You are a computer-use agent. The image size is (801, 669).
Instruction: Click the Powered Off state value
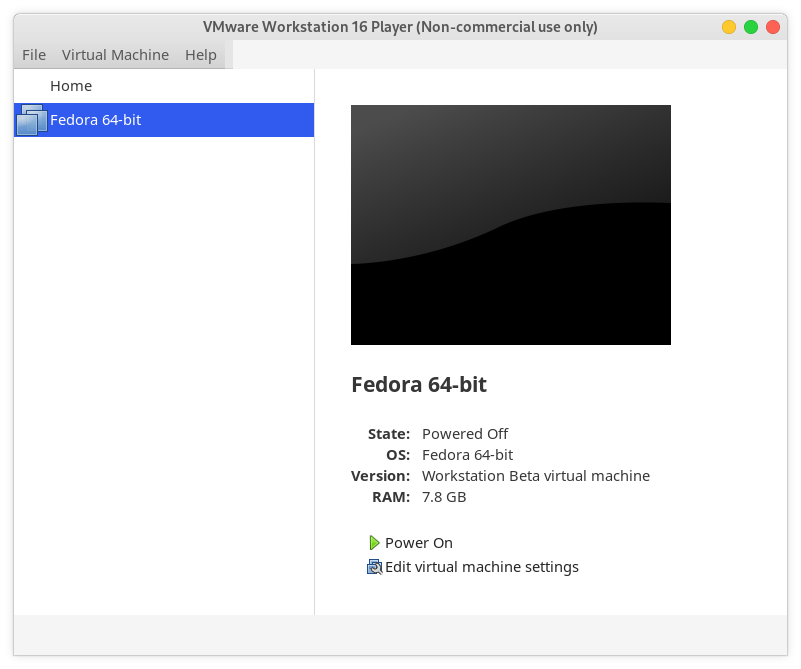(465, 434)
